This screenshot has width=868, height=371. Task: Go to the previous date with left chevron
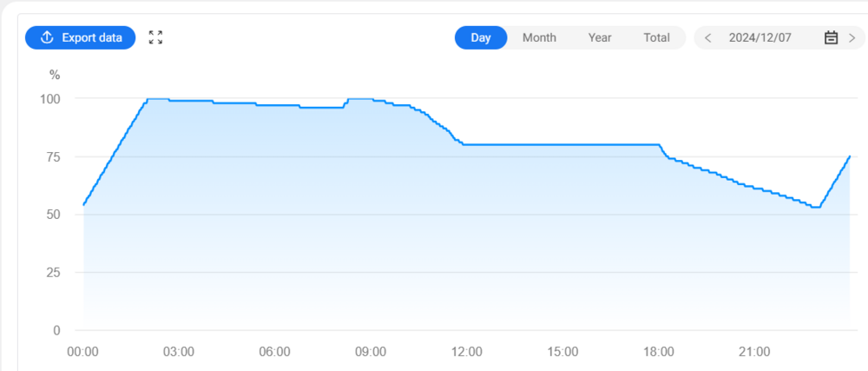708,37
